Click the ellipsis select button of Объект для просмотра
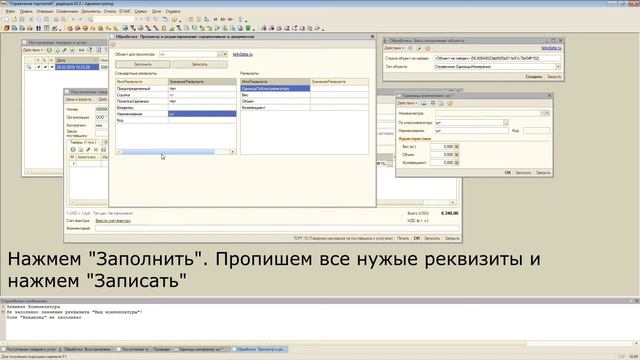Image resolution: width=640 pixels, height=360 pixels. coord(220,54)
